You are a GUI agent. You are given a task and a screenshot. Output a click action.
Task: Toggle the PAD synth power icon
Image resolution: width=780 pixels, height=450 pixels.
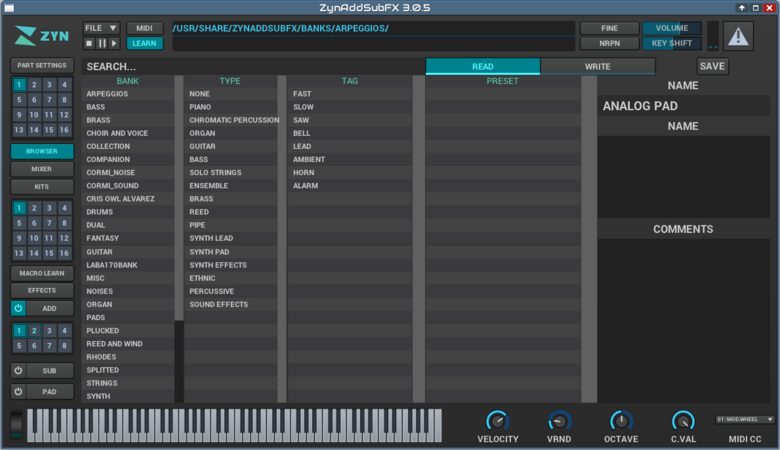(x=18, y=391)
